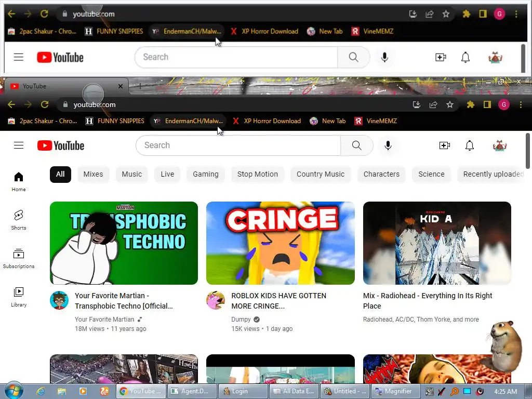Toggle the unmagnified YouTube hamburger guide menu
The image size is (532, 399).
(x=19, y=145)
